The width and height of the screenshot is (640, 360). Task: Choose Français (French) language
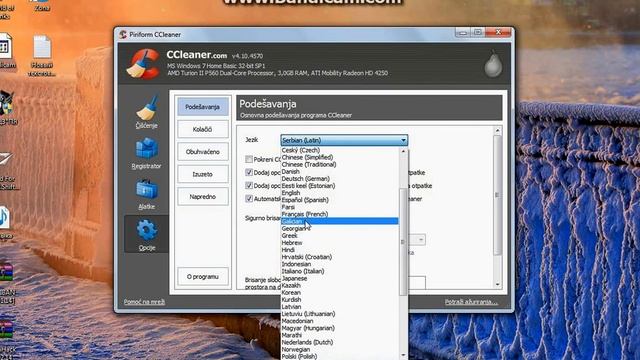point(340,214)
